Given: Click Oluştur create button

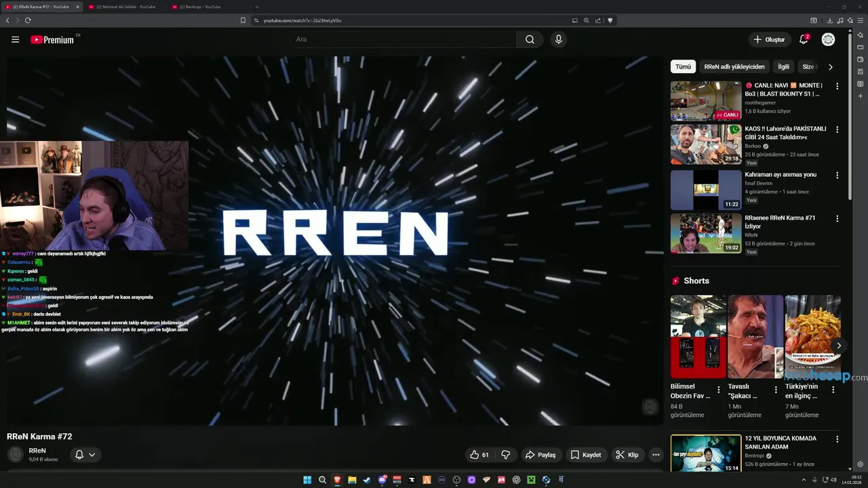Looking at the screenshot, I should tap(769, 39).
